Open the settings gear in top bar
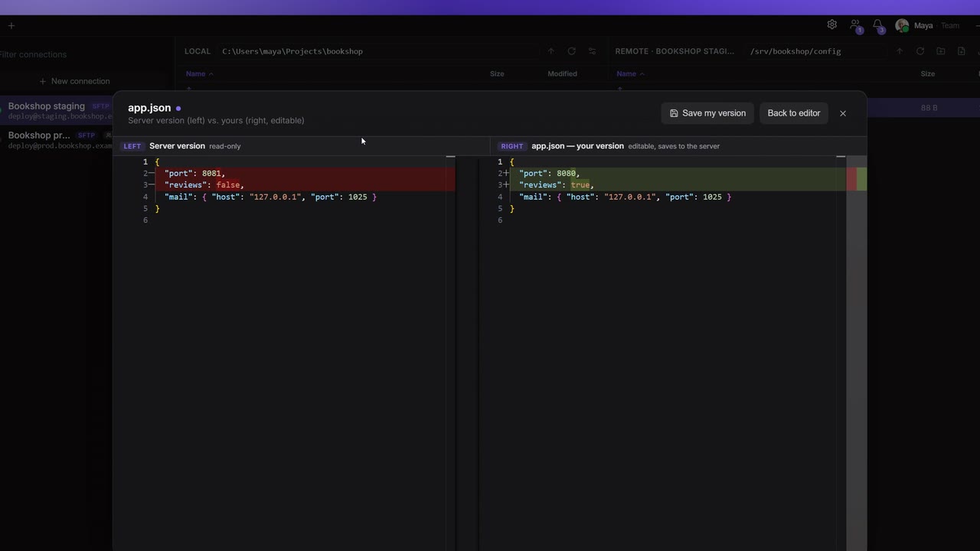 tap(832, 25)
